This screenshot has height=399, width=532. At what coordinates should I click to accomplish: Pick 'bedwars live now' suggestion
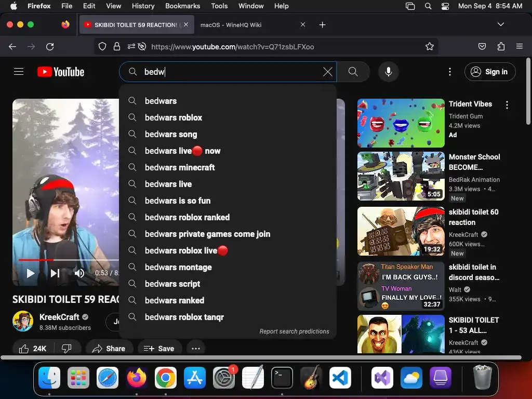(228, 151)
